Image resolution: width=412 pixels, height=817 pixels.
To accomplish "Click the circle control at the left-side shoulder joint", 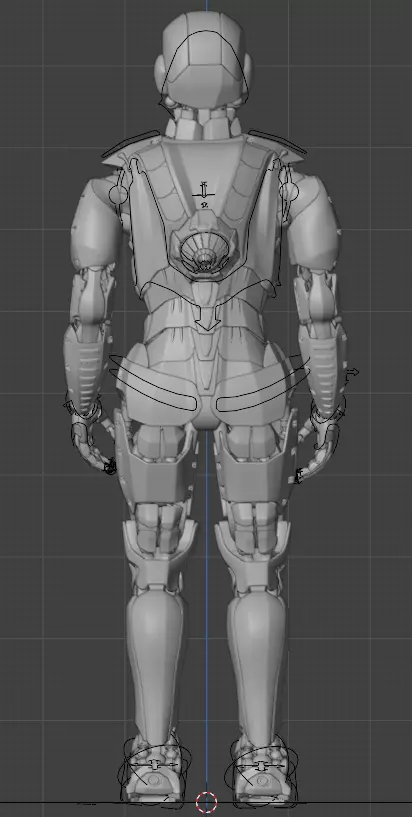I will point(118,195).
